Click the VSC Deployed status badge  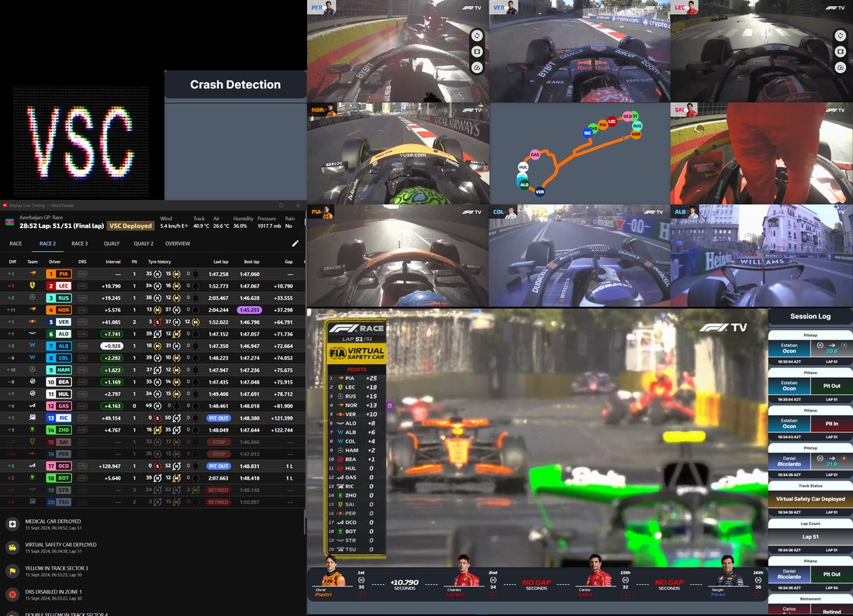[130, 225]
